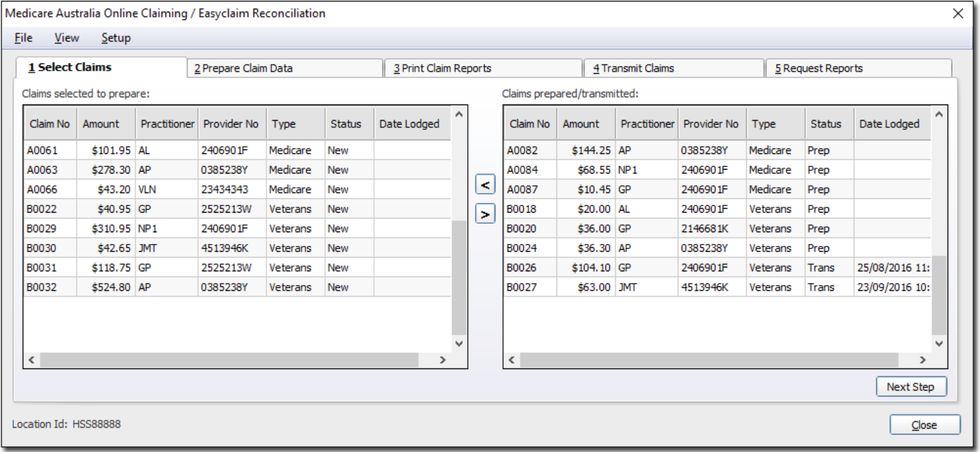Image resolution: width=980 pixels, height=452 pixels.
Task: Open the Request Reports tab
Action: 859,68
